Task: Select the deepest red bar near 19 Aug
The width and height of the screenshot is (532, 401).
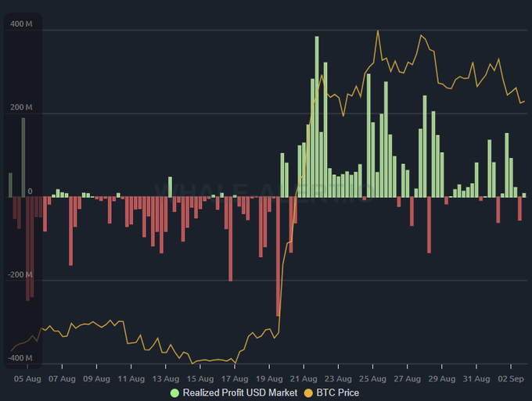Action: [278, 256]
